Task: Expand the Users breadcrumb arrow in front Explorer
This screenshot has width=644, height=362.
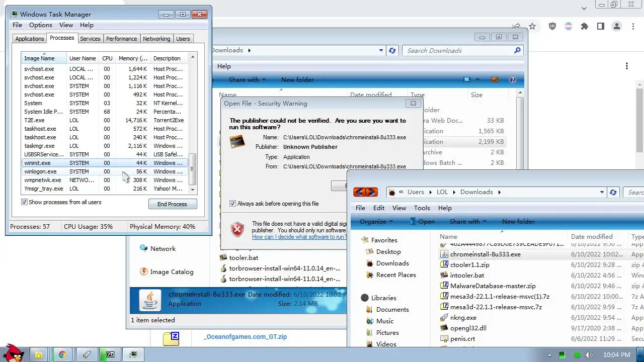Action: tap(430, 192)
